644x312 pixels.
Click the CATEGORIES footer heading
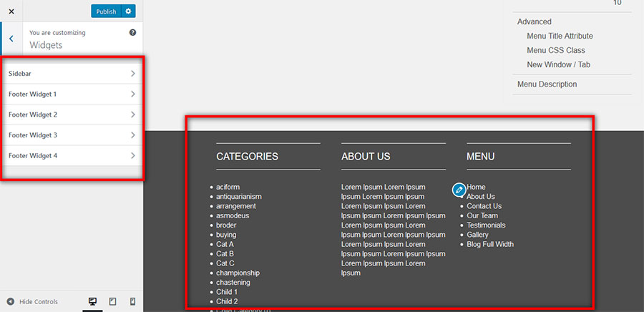(248, 157)
